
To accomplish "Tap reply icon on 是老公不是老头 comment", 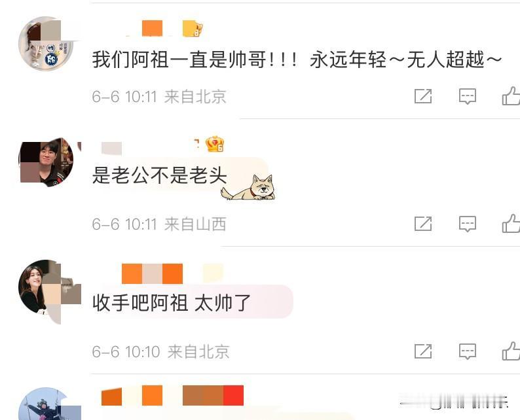I will (468, 224).
